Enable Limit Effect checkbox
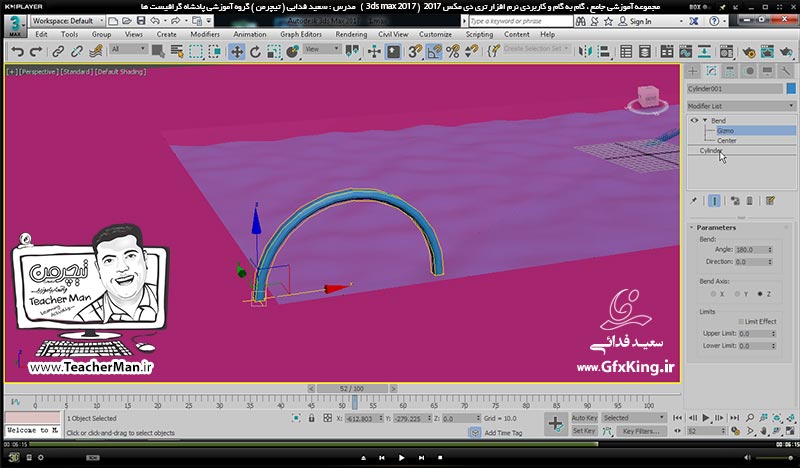800x468 pixels. click(741, 322)
